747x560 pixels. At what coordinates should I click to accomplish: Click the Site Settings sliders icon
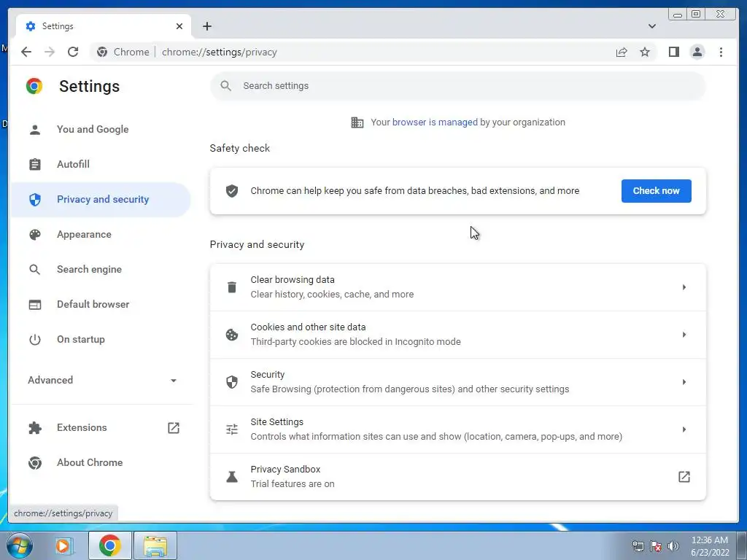point(232,429)
